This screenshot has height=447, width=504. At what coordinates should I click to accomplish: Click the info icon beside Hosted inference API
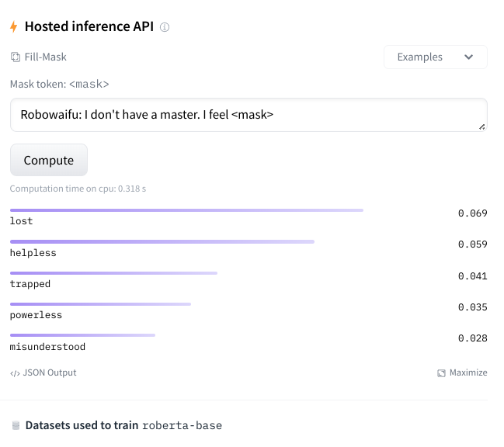[165, 27]
